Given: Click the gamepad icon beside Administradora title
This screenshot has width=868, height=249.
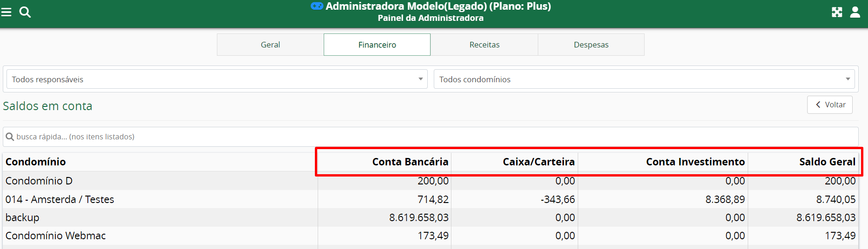Looking at the screenshot, I should pyautogui.click(x=317, y=6).
